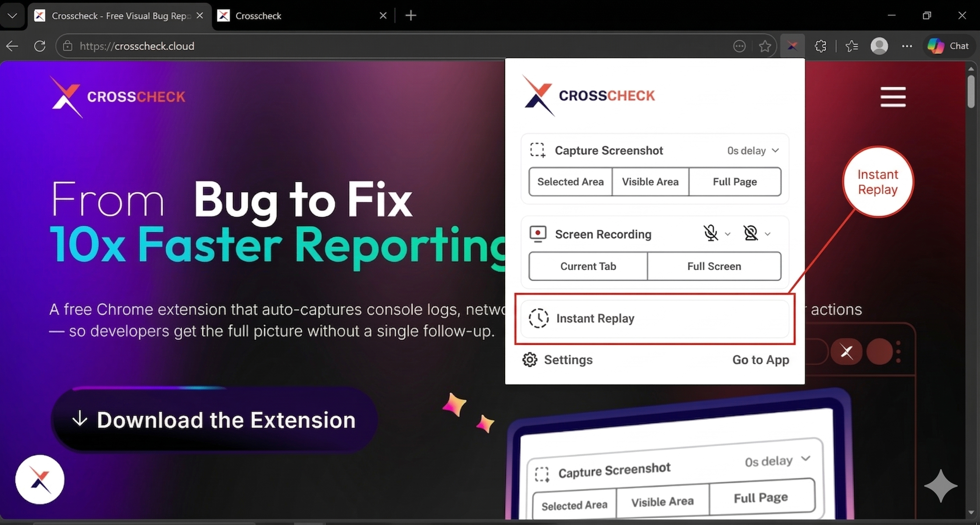Toggle the disabled webcam icon
980x525 pixels.
751,233
